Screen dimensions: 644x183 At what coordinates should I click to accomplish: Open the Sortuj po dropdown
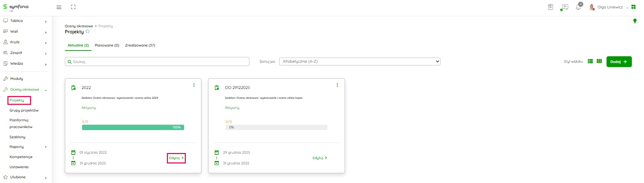pos(360,61)
